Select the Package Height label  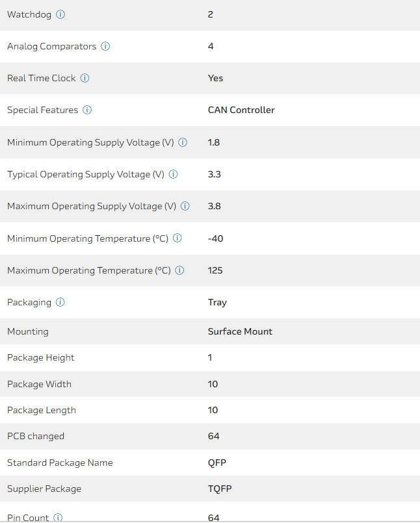point(41,357)
